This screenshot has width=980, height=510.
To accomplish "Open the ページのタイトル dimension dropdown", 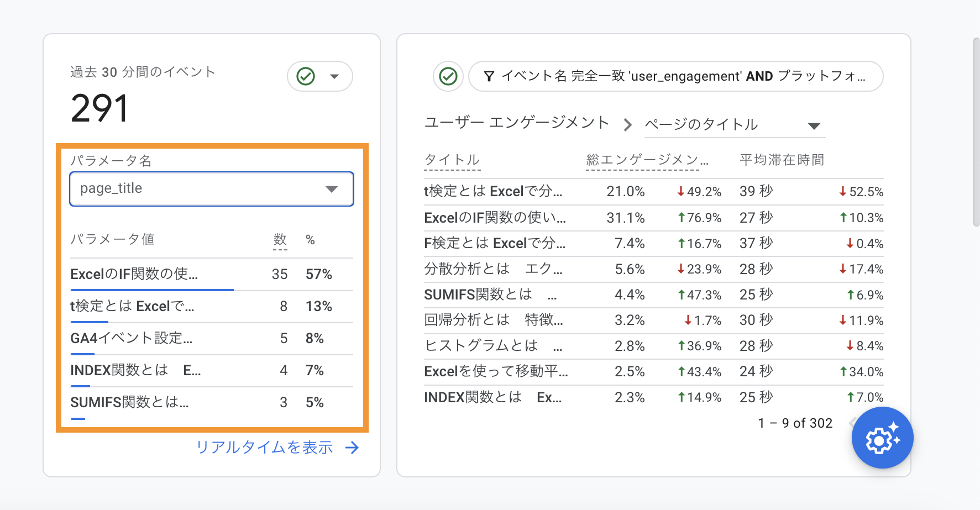I will coord(814,126).
